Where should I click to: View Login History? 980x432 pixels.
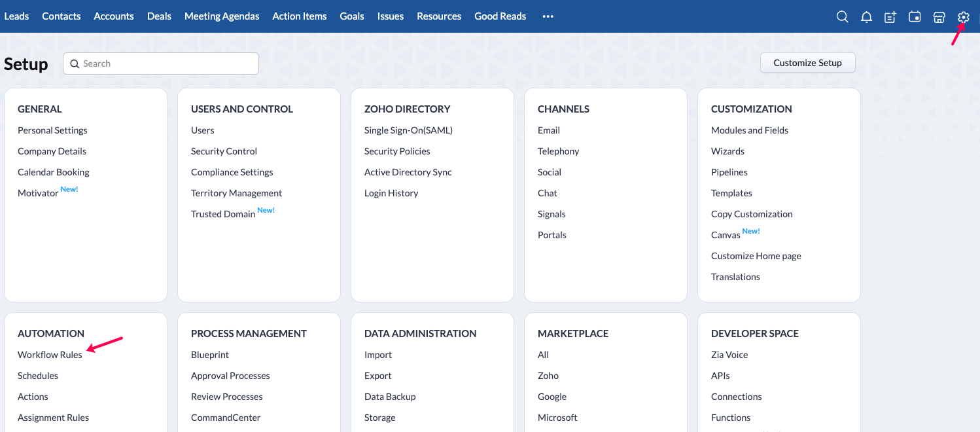coord(391,193)
